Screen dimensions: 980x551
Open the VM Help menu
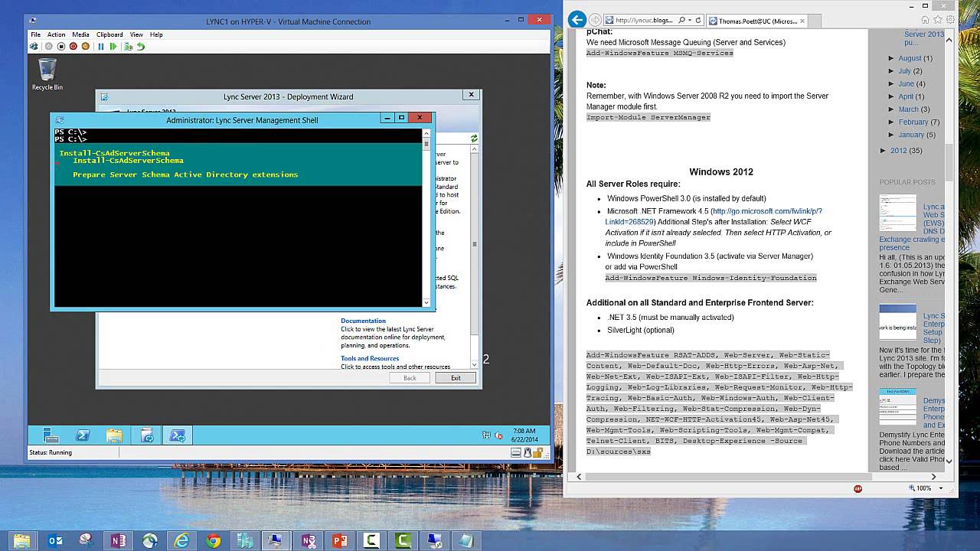coord(156,34)
